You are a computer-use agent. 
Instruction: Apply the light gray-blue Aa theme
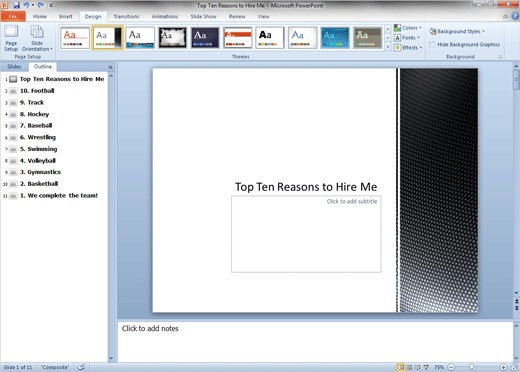(x=302, y=38)
